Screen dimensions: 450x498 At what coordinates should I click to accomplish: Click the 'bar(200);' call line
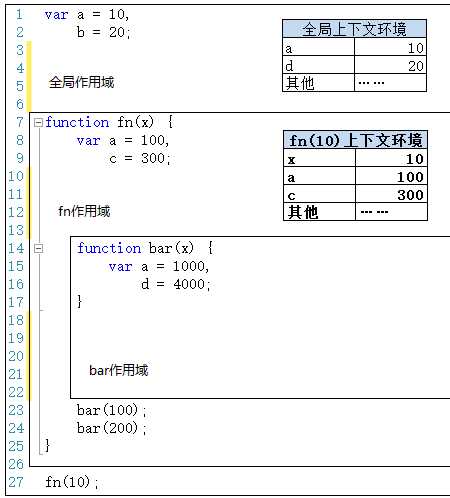[x=111, y=428]
